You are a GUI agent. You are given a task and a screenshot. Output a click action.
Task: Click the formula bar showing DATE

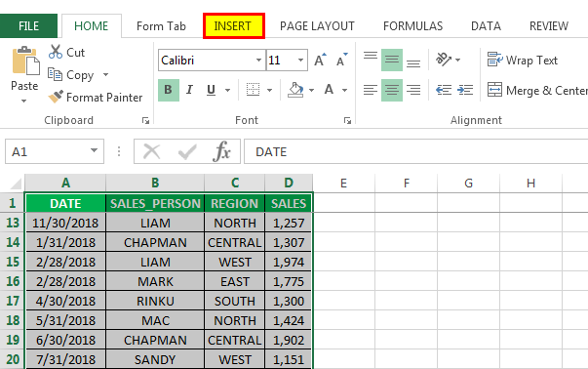point(415,151)
